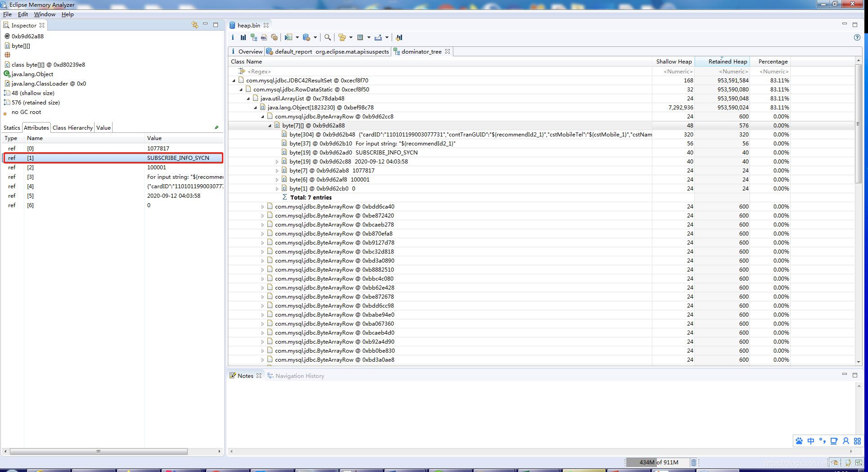The image size is (868, 472).
Task: Open calculate retained size dropdown arrow
Action: tap(369, 37)
